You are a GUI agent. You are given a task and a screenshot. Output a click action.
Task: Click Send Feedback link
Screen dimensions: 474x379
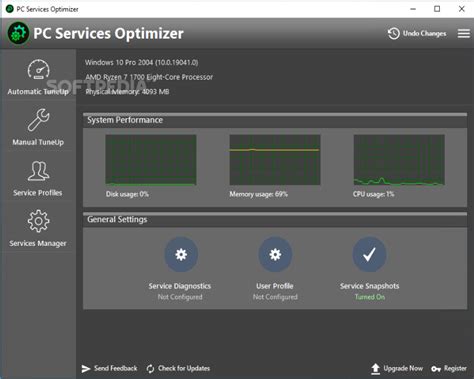pyautogui.click(x=109, y=368)
